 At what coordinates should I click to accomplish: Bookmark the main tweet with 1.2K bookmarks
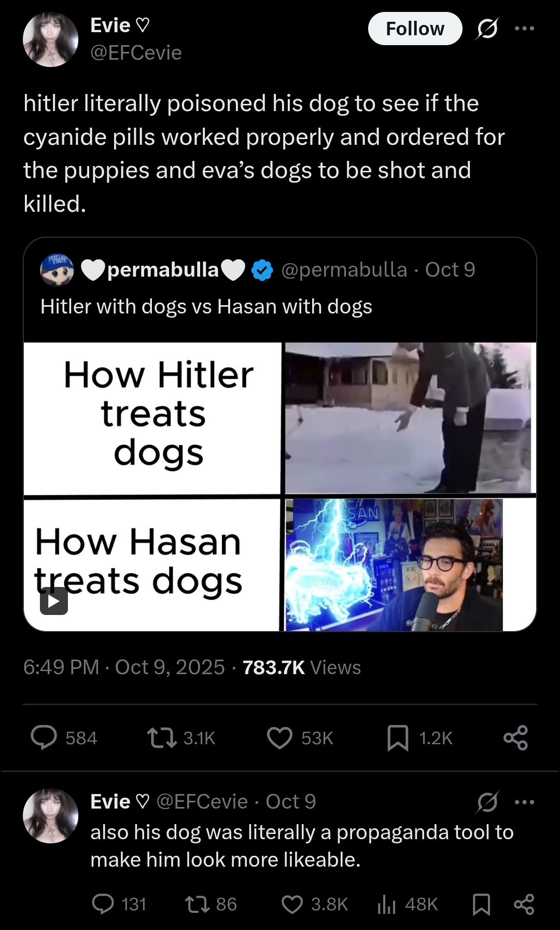pyautogui.click(x=419, y=737)
